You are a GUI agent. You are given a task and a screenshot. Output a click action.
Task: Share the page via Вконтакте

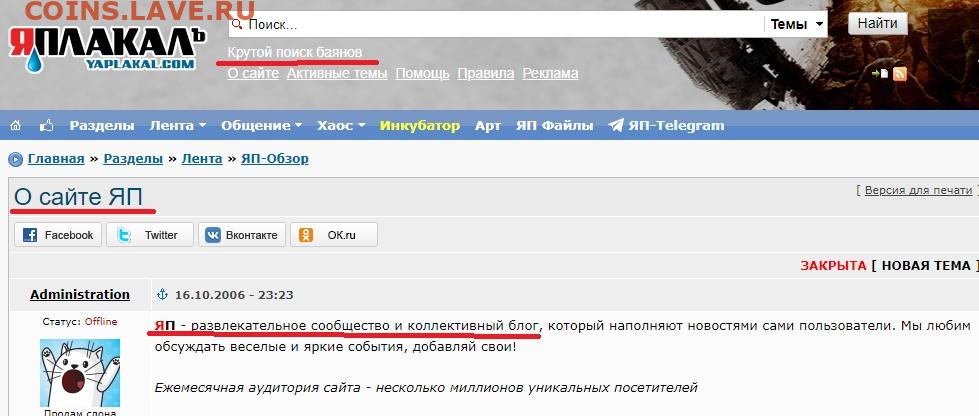coord(241,235)
